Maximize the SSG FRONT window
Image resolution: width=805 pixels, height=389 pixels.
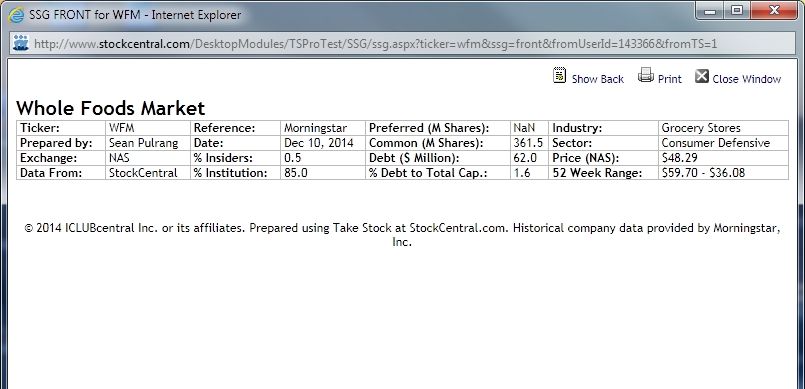(x=737, y=10)
